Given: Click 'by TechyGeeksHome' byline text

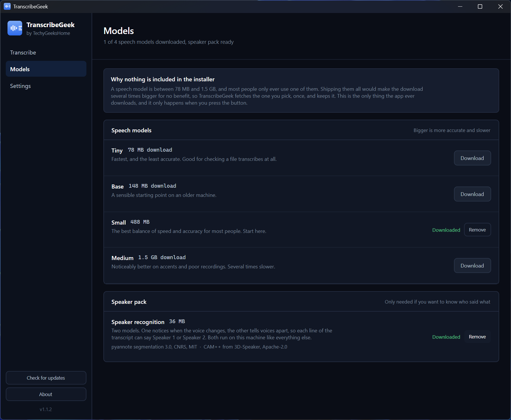Looking at the screenshot, I should [x=48, y=33].
